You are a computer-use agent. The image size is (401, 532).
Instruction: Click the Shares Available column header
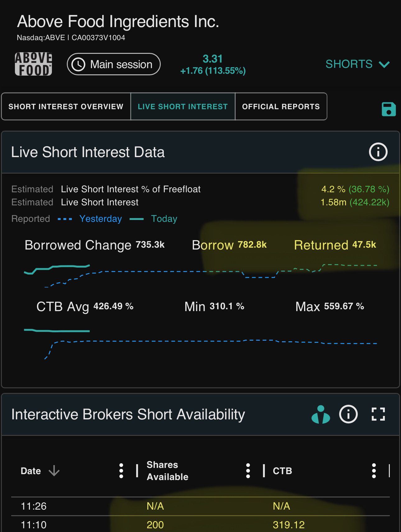[168, 471]
